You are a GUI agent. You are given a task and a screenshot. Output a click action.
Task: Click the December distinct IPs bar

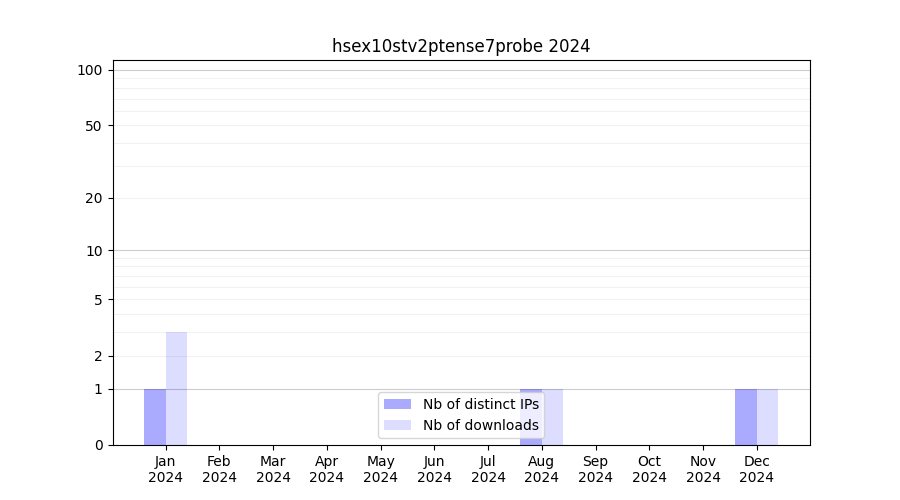(x=746, y=417)
